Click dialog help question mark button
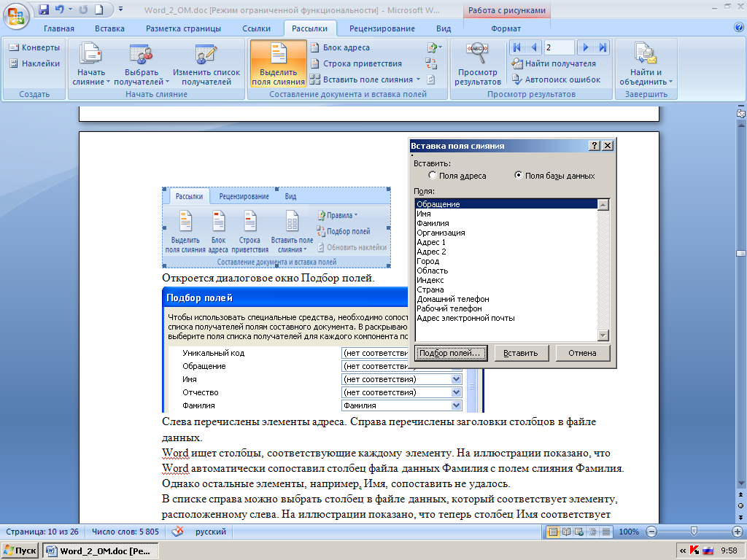747x560 pixels. coord(594,146)
